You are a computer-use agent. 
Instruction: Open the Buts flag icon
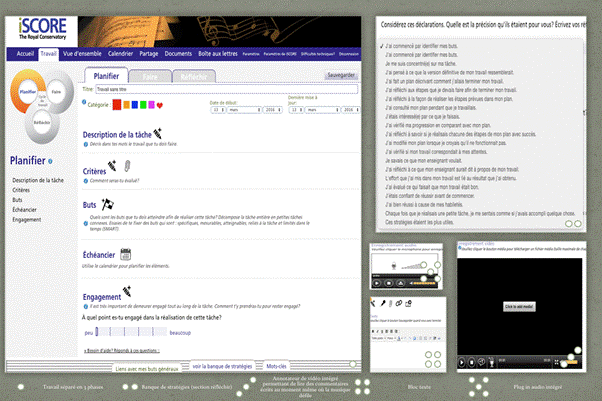click(x=108, y=204)
